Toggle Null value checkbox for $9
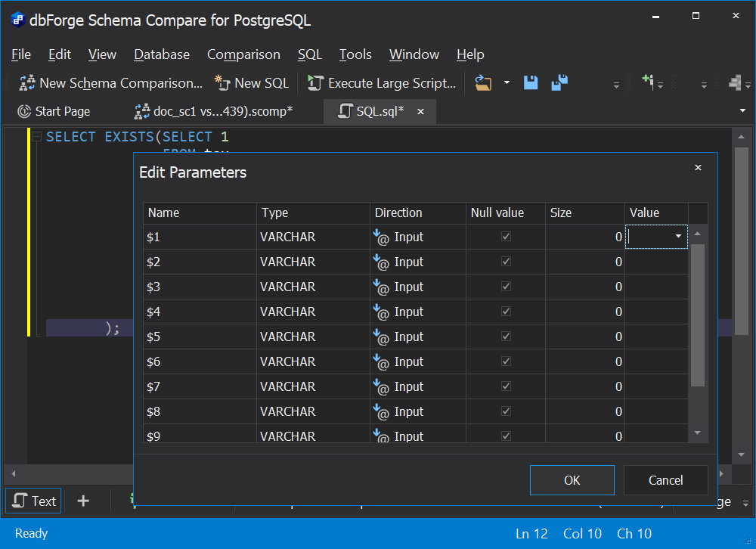 (x=506, y=436)
